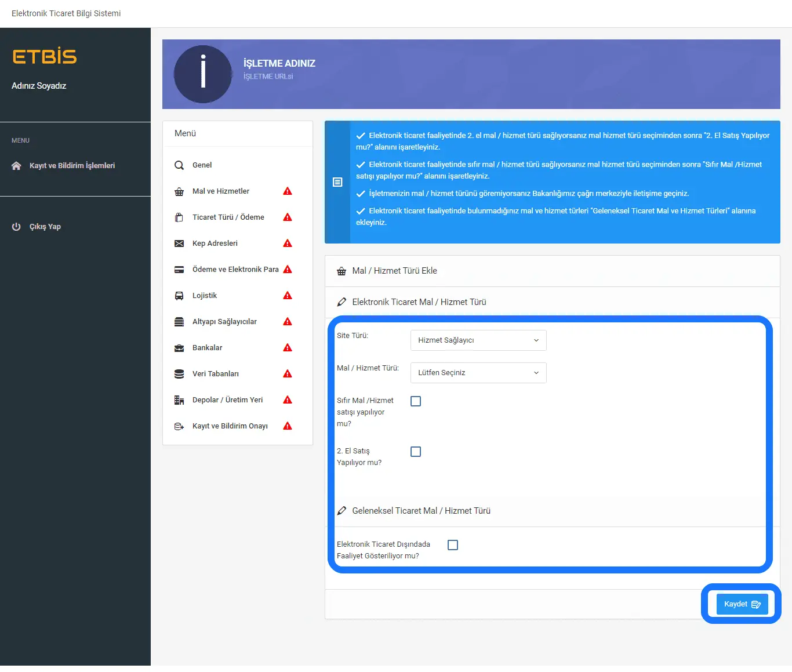792x672 pixels.
Task: Click the power icon for Çıkış Yap
Action: [x=16, y=227]
